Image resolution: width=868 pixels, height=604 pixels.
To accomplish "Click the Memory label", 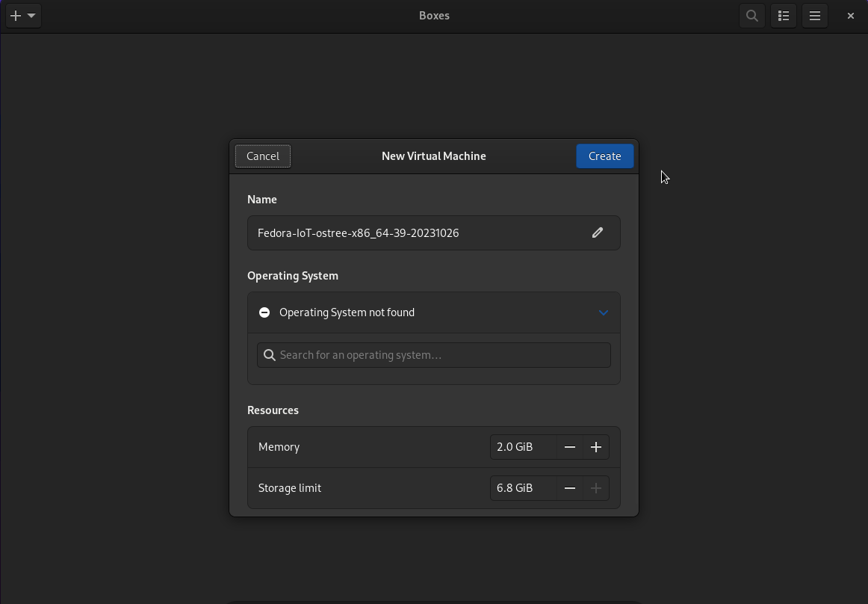I will coord(279,447).
